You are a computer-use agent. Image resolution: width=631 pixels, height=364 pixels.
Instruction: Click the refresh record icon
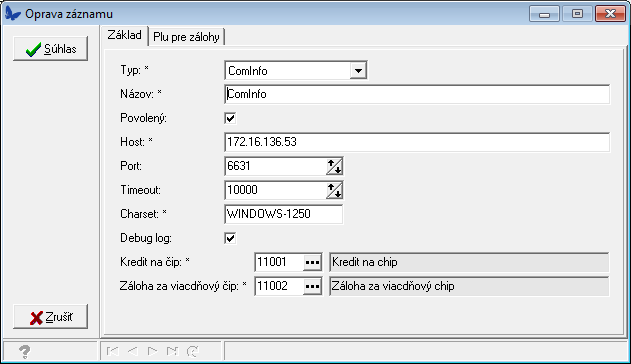[x=193, y=351]
